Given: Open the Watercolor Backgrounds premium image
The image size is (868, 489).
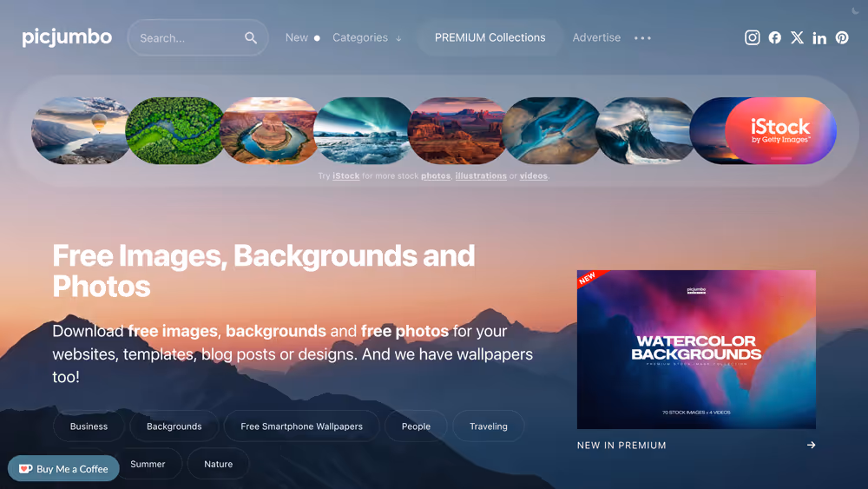Looking at the screenshot, I should click(x=696, y=349).
